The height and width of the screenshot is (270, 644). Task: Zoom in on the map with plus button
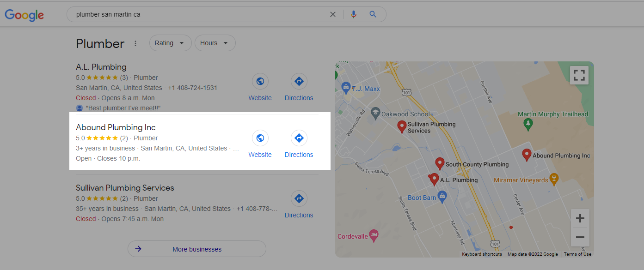pyautogui.click(x=580, y=218)
